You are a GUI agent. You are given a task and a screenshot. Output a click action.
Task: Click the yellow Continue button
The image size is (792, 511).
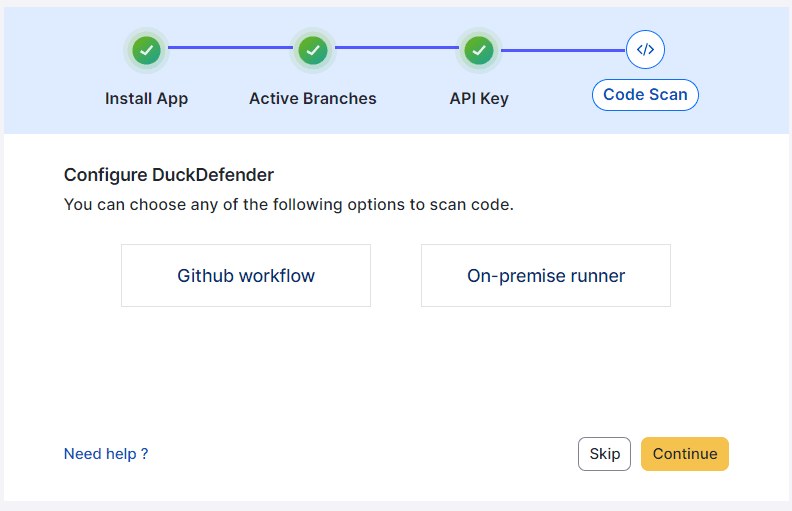tap(685, 454)
